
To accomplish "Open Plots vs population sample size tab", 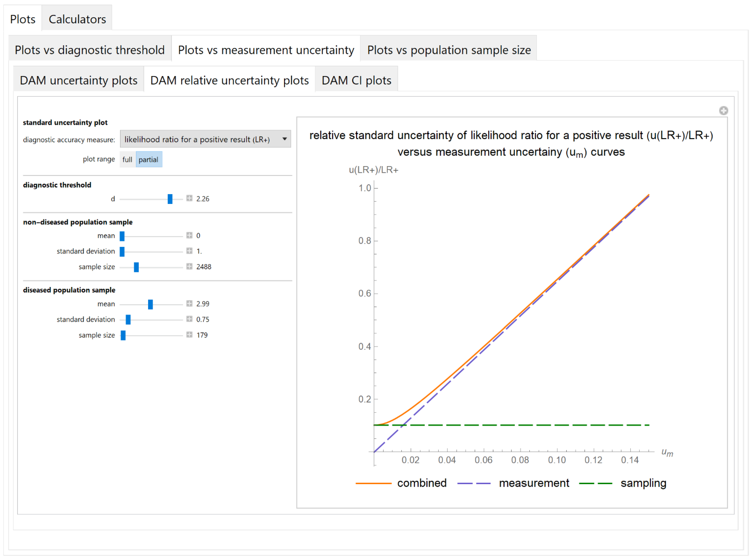I will [448, 50].
